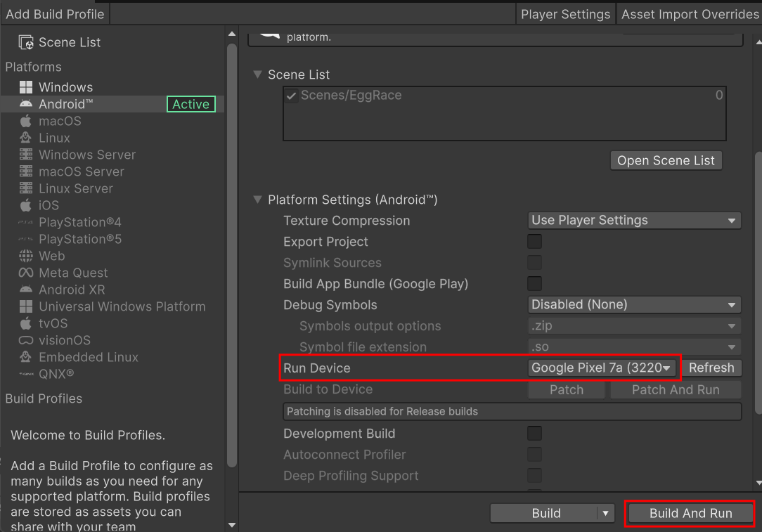Click 'Patching is disabled for Release builds' message
Viewport: 762px width, 532px height.
click(382, 412)
